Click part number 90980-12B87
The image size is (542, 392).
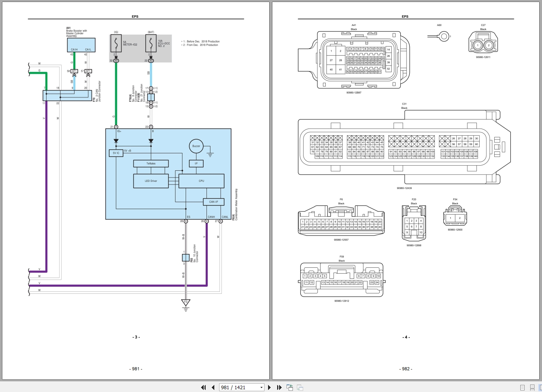click(354, 93)
